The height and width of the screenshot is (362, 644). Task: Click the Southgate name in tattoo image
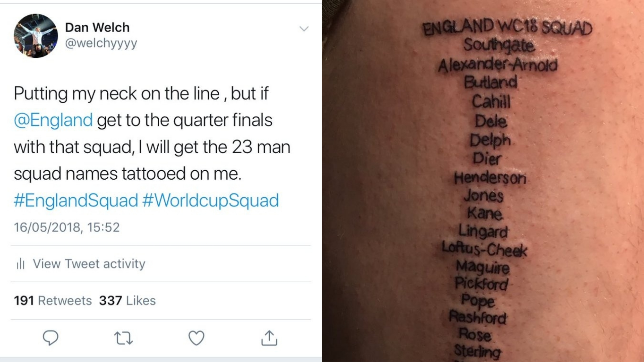tap(499, 45)
